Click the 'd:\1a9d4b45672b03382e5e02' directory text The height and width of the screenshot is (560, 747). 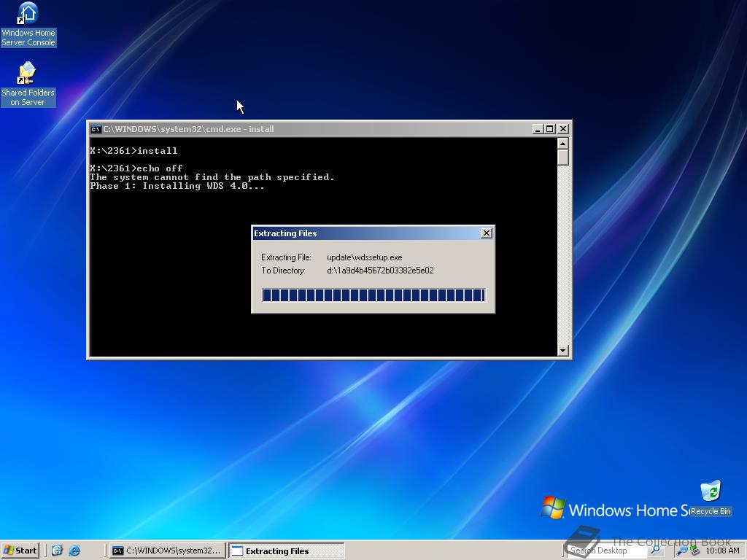(x=380, y=271)
